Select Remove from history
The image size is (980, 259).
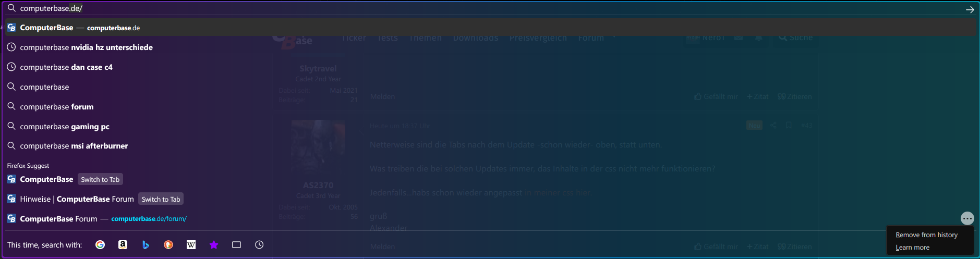click(926, 235)
